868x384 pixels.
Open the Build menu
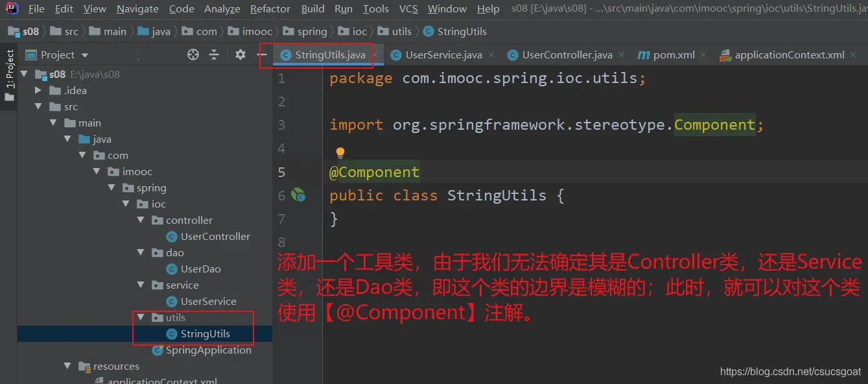coord(313,9)
